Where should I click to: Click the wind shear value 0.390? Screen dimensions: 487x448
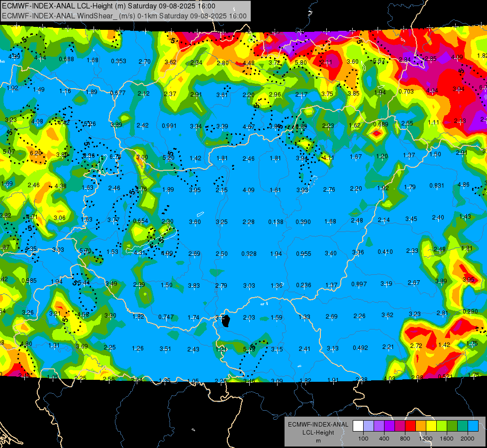(303, 222)
